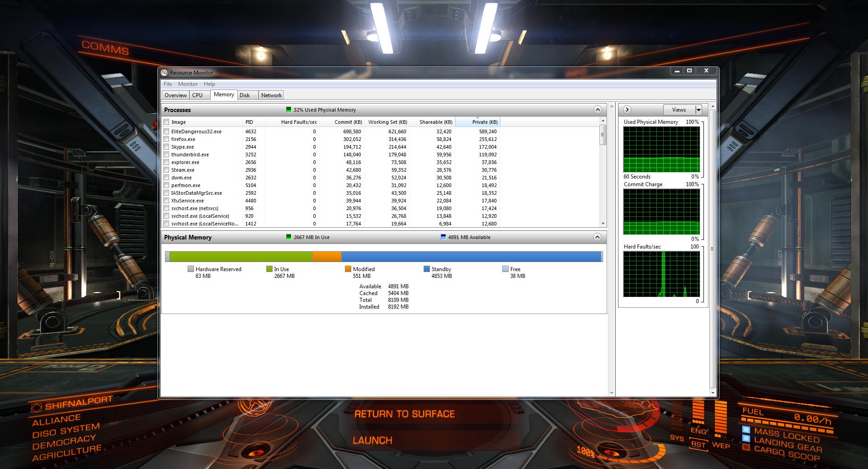Collapse the graphs pane arrow button
The height and width of the screenshot is (469, 868).
click(627, 110)
